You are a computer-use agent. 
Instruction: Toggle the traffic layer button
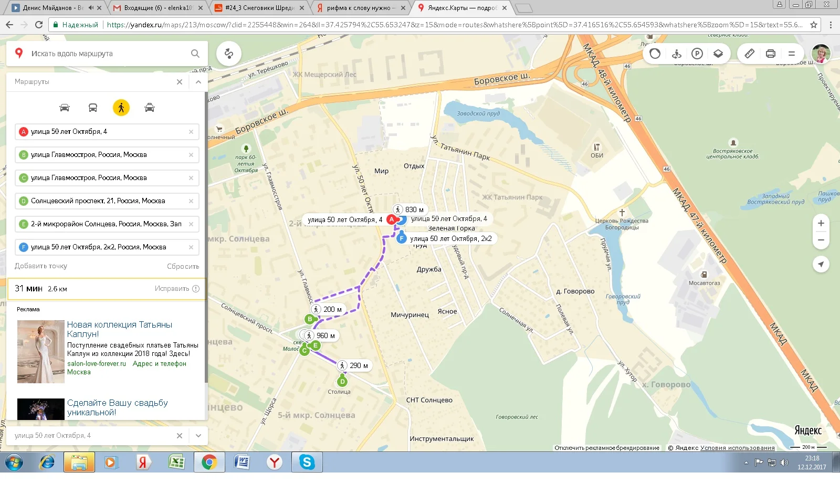[655, 54]
